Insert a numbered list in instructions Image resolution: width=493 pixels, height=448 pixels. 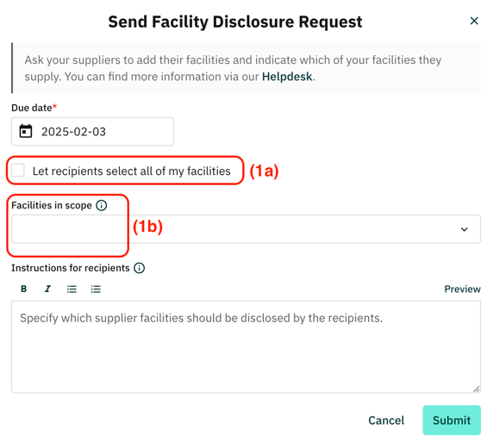96,289
